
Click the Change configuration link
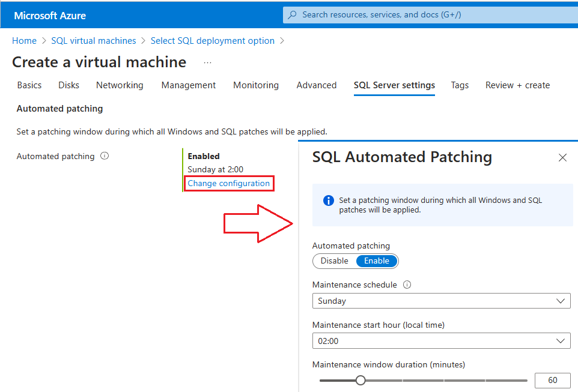(228, 183)
